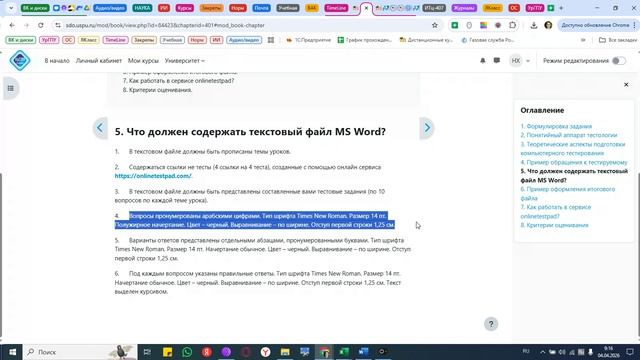Image resolution: width=640 pixels, height=360 pixels.
Task: Open the help question mark button
Action: [x=491, y=324]
